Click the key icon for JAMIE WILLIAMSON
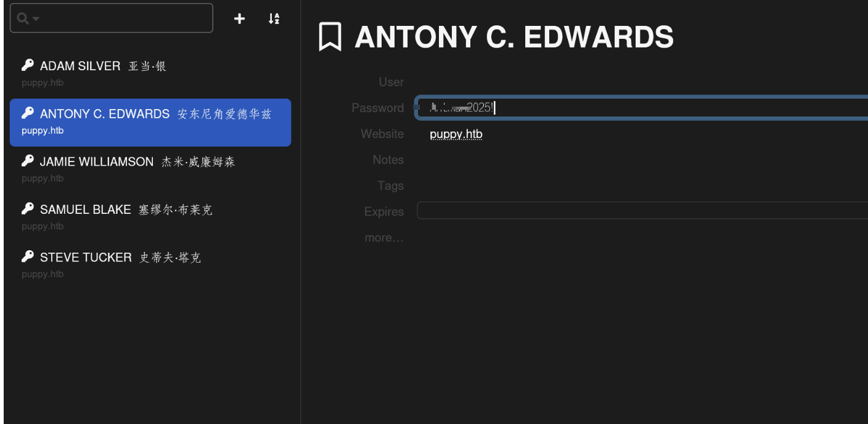This screenshot has height=424, width=868. click(x=27, y=161)
